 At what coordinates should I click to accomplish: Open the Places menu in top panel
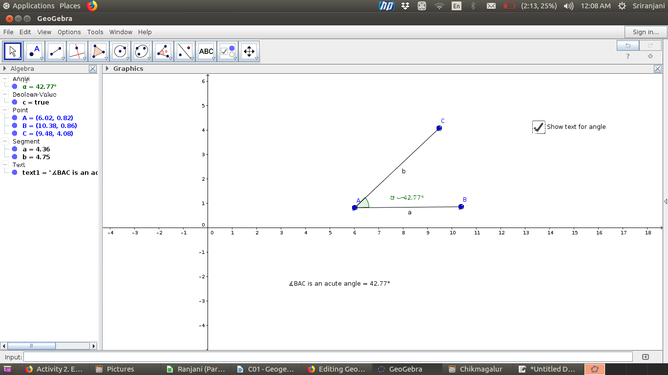[70, 6]
